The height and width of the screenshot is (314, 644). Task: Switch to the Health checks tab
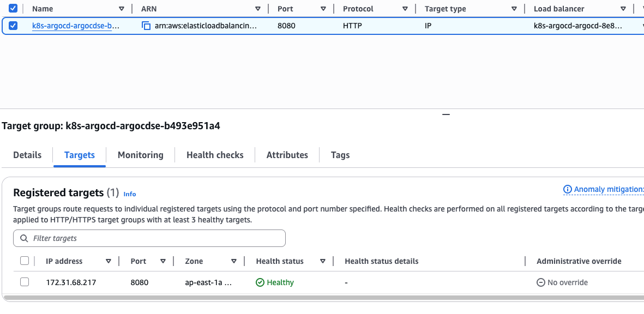pyautogui.click(x=215, y=155)
